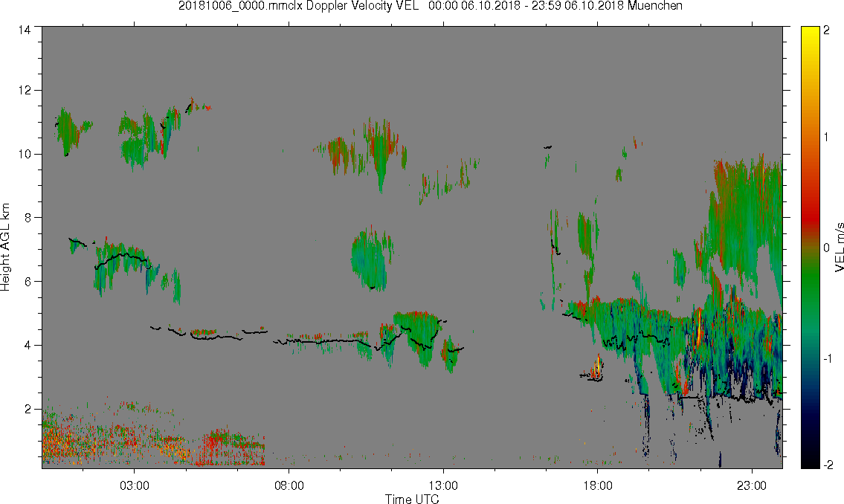Click the 18:00 time tick label

[597, 485]
